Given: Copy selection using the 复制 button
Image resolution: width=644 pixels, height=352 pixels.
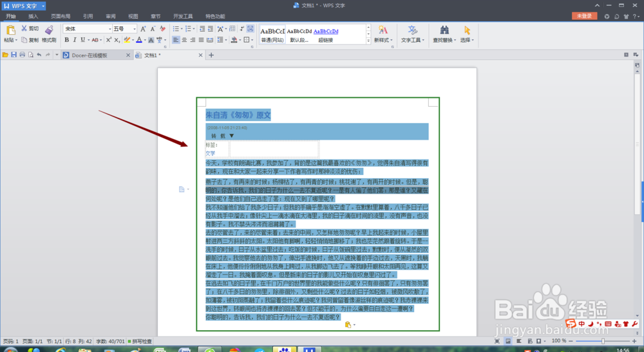Looking at the screenshot, I should (30, 40).
